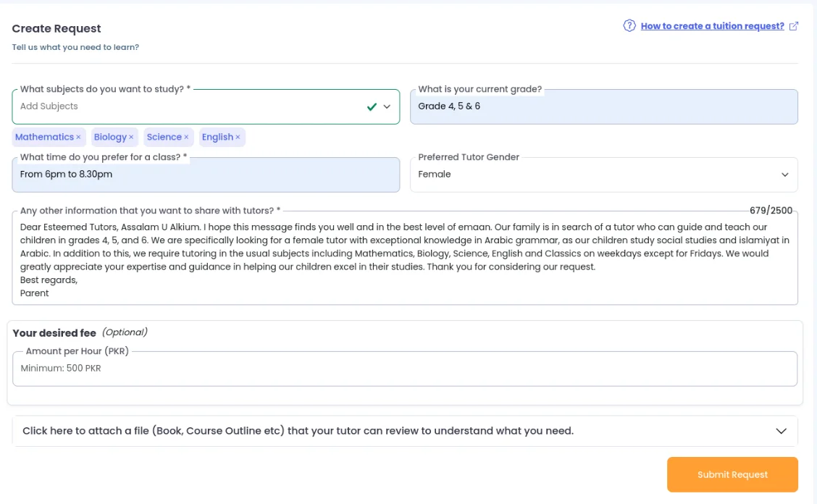Remove the Mathematics subject tag

point(78,138)
